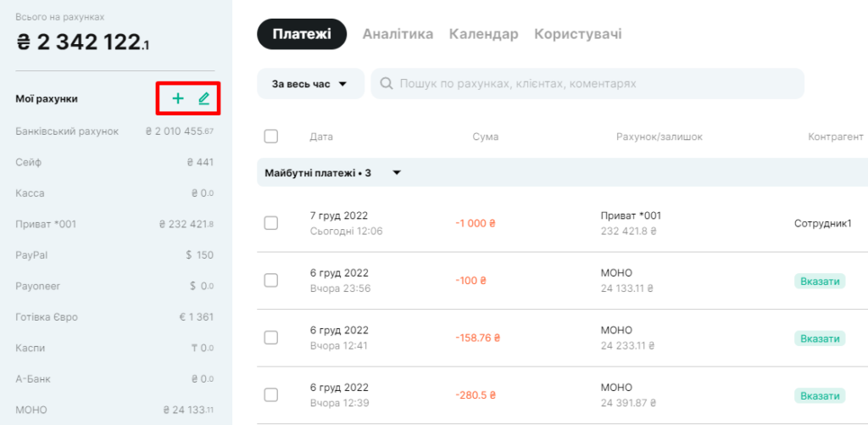This screenshot has height=425, width=868.
Task: Click Вказати for the -280.5 ₴ payment
Action: click(x=820, y=395)
